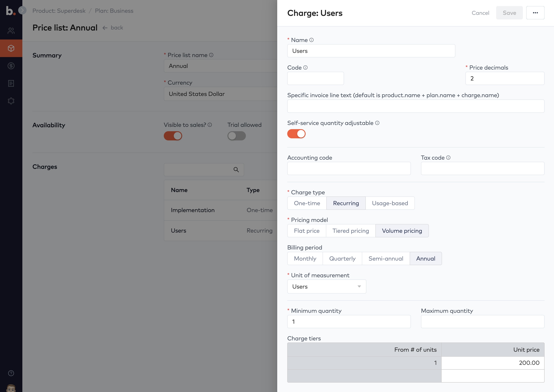Image resolution: width=554 pixels, height=392 pixels.
Task: Open Product: Superdesk breadcrumb
Action: 59,11
